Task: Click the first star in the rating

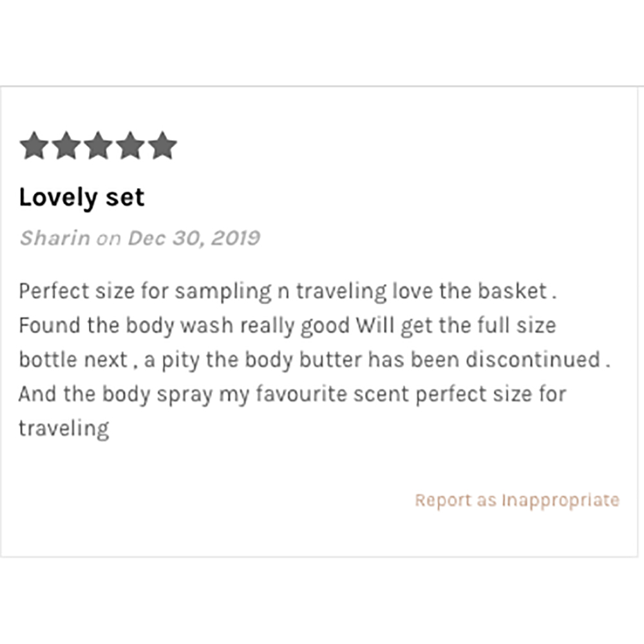Action: (34, 146)
